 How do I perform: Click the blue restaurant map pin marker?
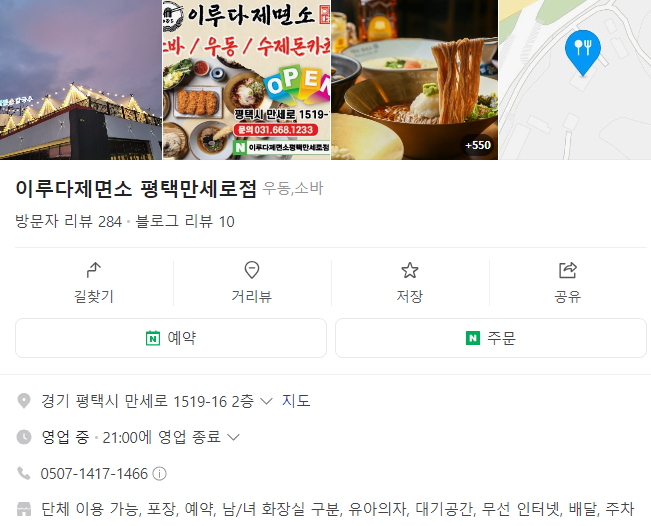click(x=582, y=52)
